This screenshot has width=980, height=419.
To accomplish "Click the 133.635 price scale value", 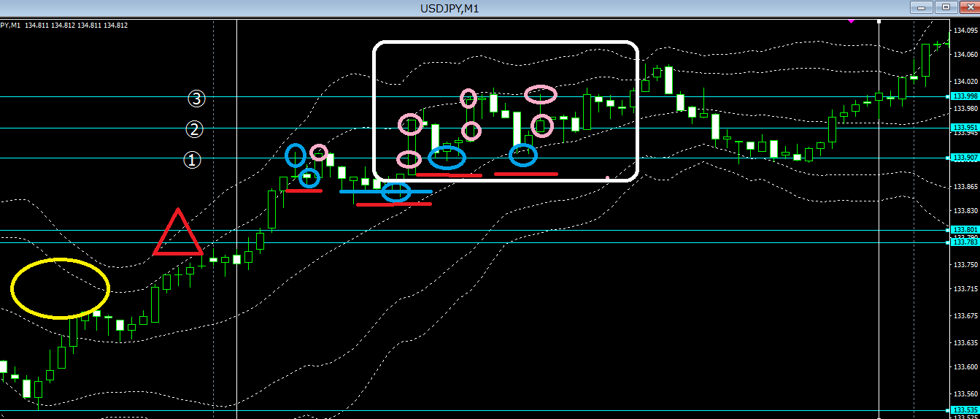I will click(x=966, y=342).
